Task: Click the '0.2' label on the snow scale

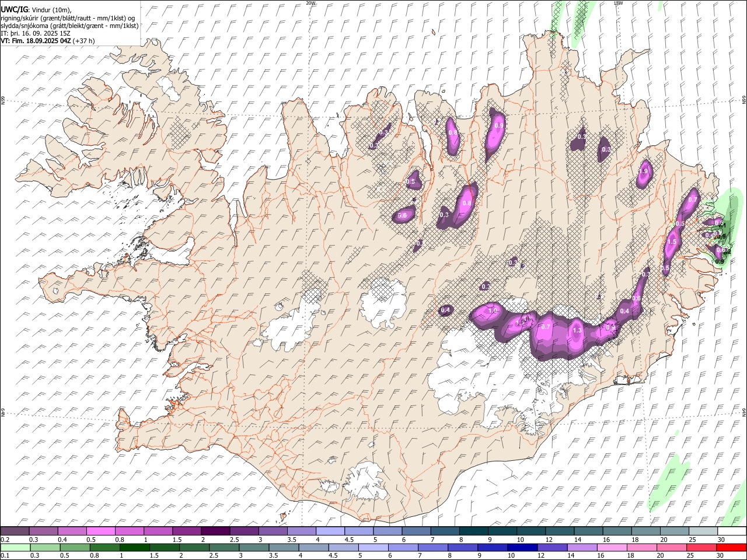Action: pos(5,540)
